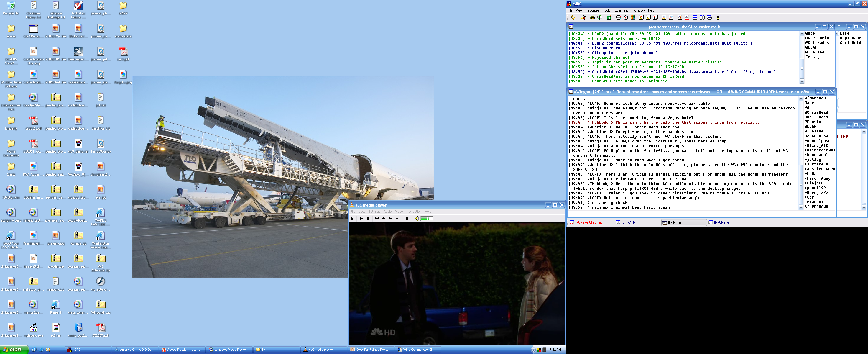The height and width of the screenshot is (354, 868).
Task: Open the URL list icon in toolbar
Action: [x=687, y=17]
